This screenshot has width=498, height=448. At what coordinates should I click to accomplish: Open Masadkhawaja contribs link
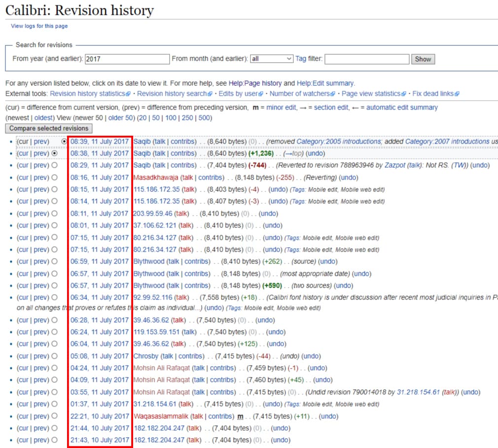(210, 178)
